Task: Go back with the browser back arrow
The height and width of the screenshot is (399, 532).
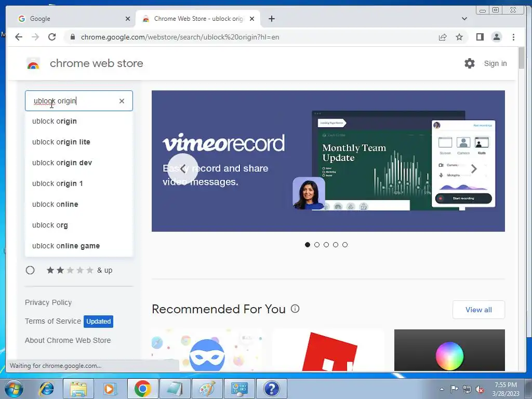Action: 19,37
